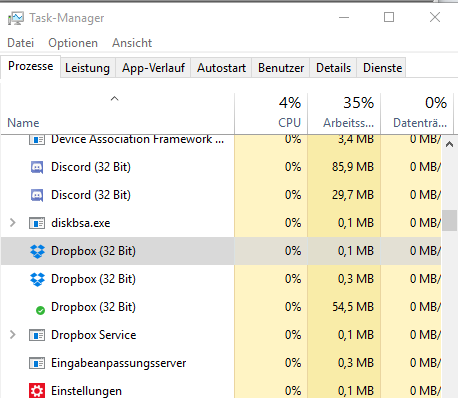Sort by the CPU column header
This screenshot has height=398, width=458.
271,114
